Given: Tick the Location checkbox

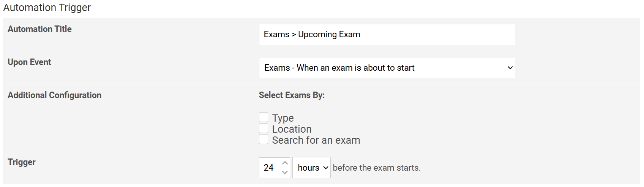Looking at the screenshot, I should click(264, 128).
